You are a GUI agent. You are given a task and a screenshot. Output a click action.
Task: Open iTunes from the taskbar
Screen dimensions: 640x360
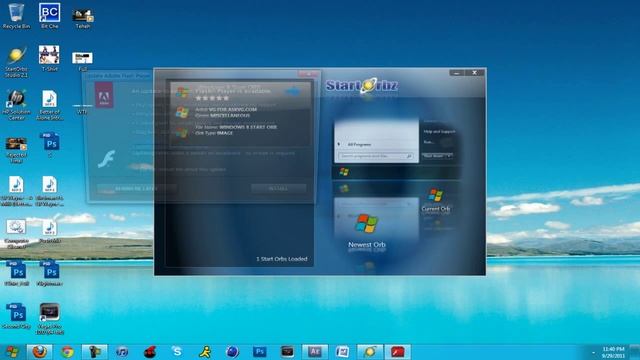[122, 351]
